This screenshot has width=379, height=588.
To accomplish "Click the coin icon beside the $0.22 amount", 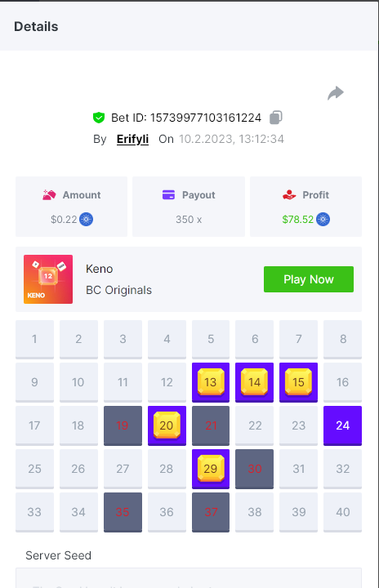I will (87, 220).
